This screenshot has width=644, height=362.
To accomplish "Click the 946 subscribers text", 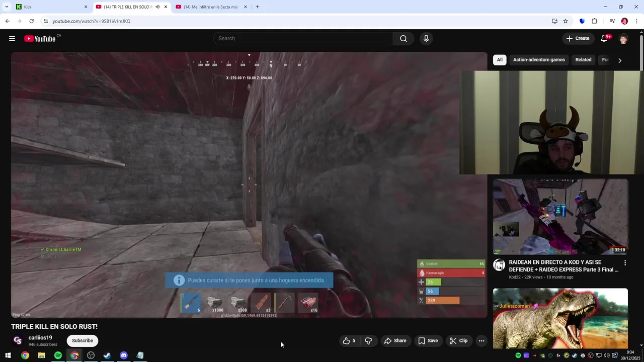I will tap(43, 344).
